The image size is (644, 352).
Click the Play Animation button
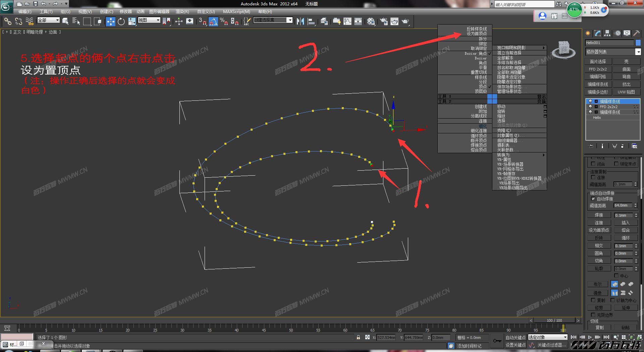(x=590, y=337)
